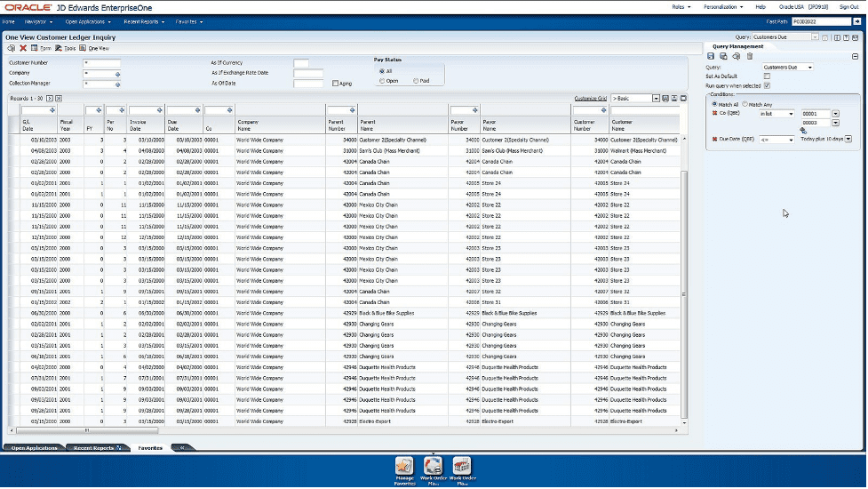This screenshot has width=868, height=489.
Task: Switch to the Favorites tab
Action: tap(150, 448)
